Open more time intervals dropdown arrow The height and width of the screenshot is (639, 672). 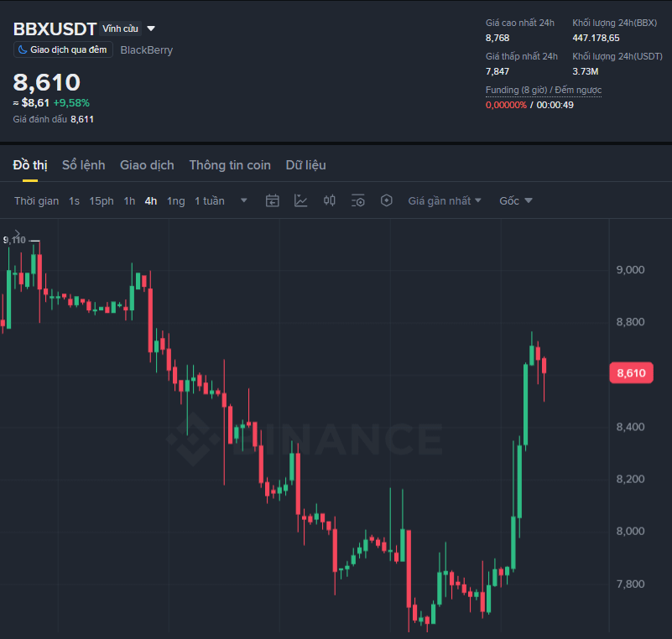tap(244, 200)
